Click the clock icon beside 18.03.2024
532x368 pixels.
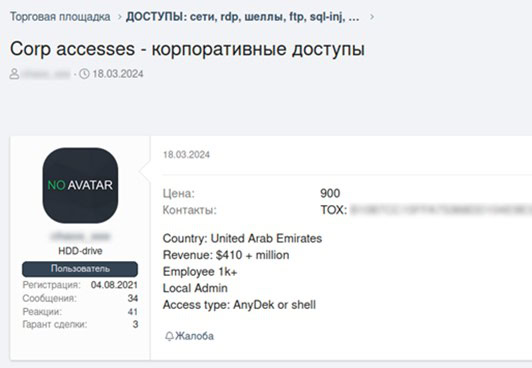tap(84, 74)
